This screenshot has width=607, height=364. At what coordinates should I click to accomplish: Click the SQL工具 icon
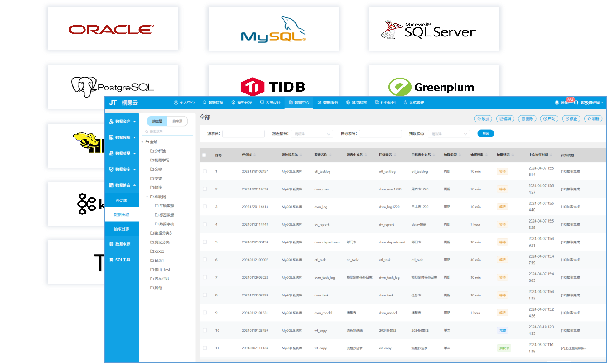pos(111,260)
